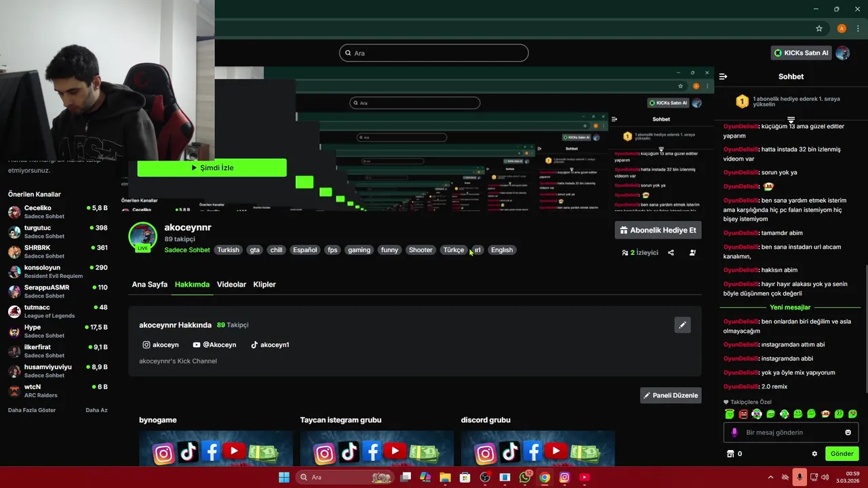Open the profile avatar next to KICKs

coord(842,53)
